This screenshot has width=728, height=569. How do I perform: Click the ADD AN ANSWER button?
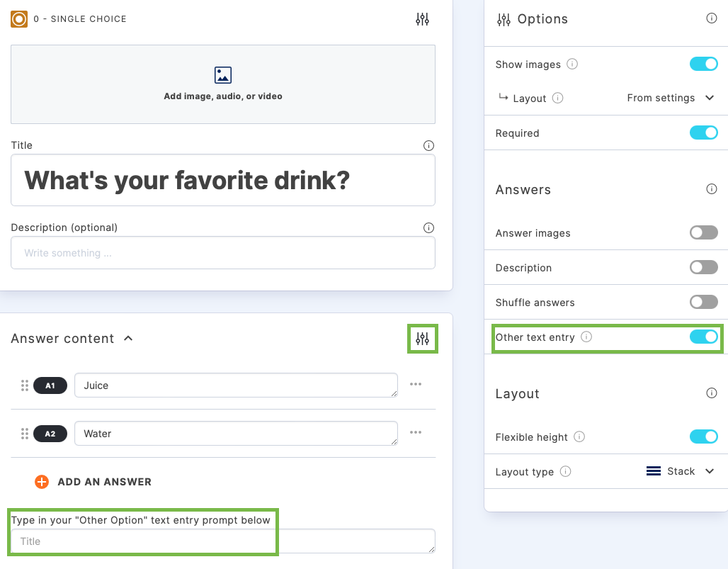click(x=93, y=481)
